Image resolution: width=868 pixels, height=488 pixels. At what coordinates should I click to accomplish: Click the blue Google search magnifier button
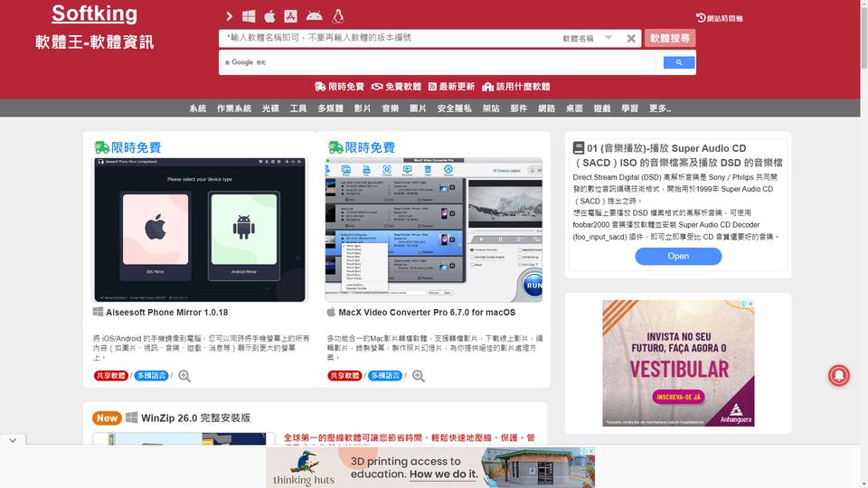tap(679, 62)
